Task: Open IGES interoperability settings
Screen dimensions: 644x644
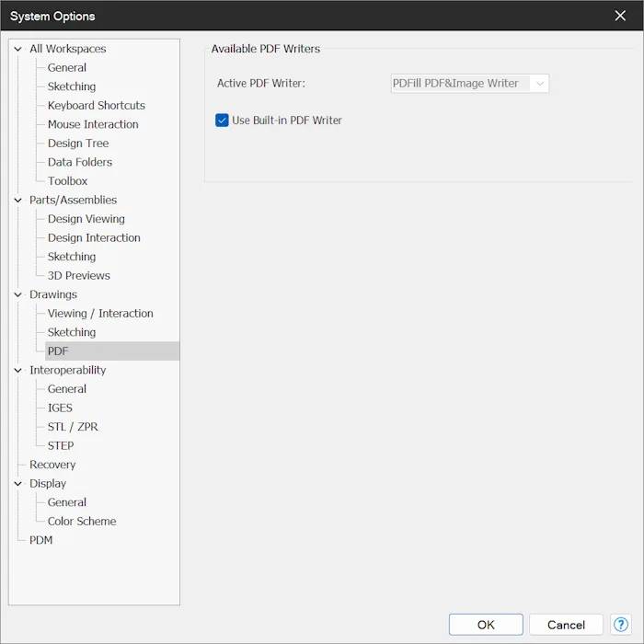Action: 60,408
